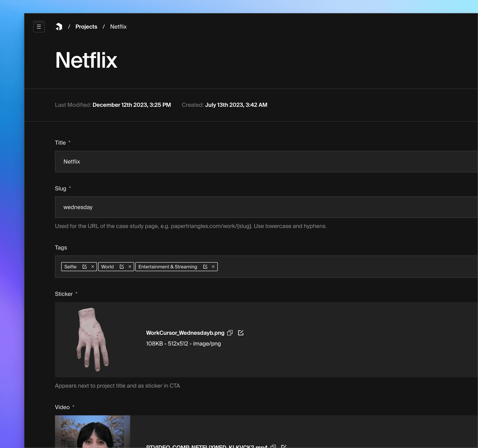The image size is (478, 448).
Task: Remove the Entertainment & Streaming tag
Action: [x=213, y=267]
